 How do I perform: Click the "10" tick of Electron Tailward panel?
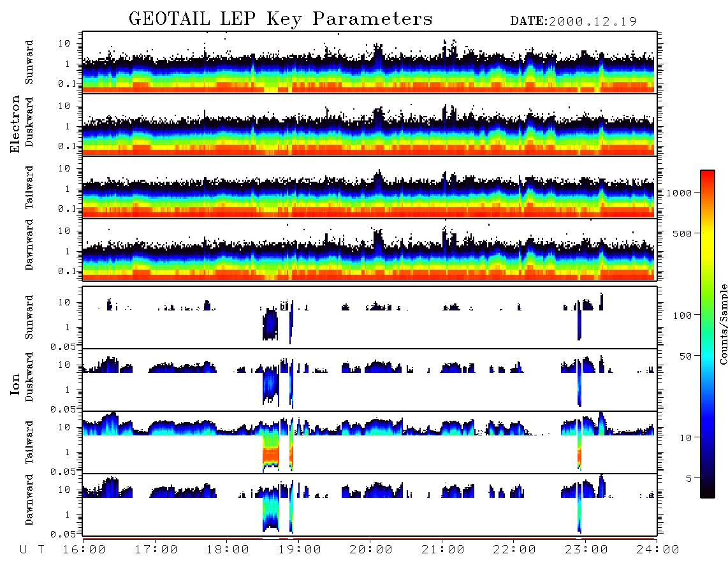point(64,168)
